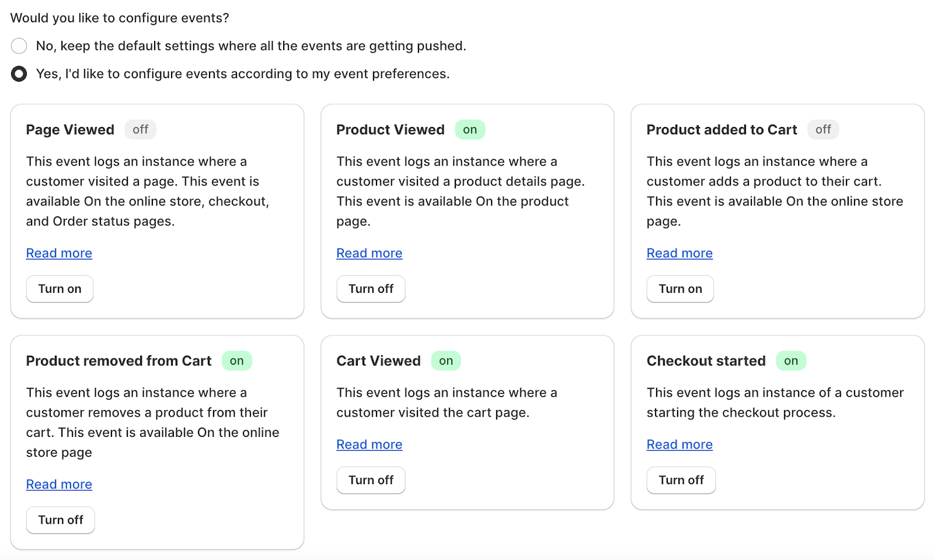Click the 'on' badge next to Product Viewed
Viewport: 934px width, 560px height.
[x=470, y=129]
